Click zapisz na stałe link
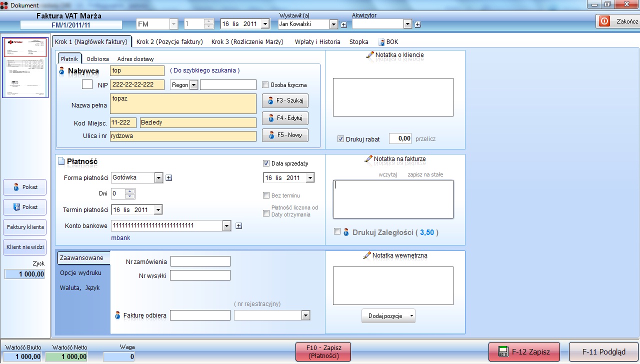640x364 pixels. (425, 174)
